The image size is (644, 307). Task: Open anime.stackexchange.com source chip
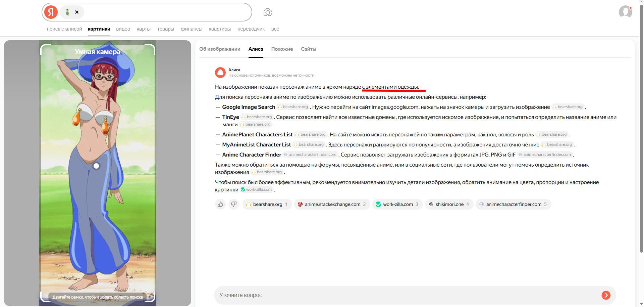click(x=332, y=204)
